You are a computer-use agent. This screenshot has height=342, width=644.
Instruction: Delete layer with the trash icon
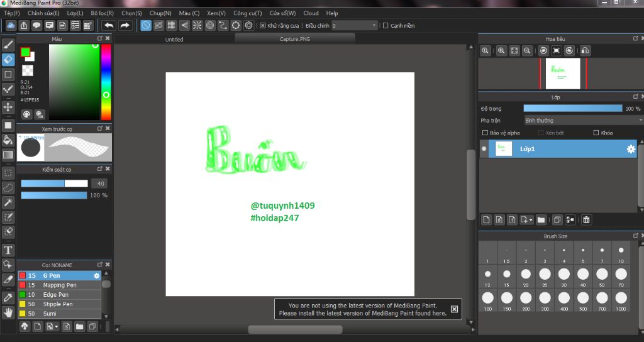(x=587, y=219)
